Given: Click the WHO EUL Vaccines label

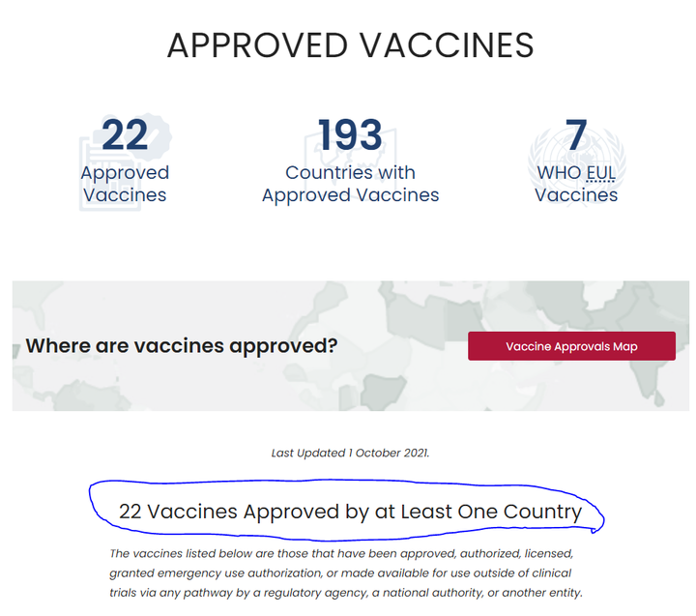Looking at the screenshot, I should point(576,184).
